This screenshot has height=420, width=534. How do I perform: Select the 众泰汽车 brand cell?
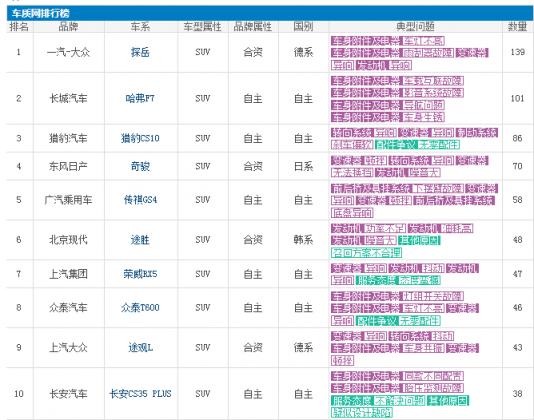click(68, 308)
